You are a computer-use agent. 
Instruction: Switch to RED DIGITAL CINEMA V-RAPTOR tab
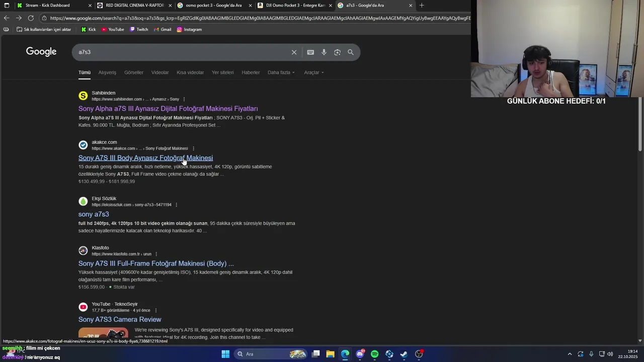[x=135, y=6]
